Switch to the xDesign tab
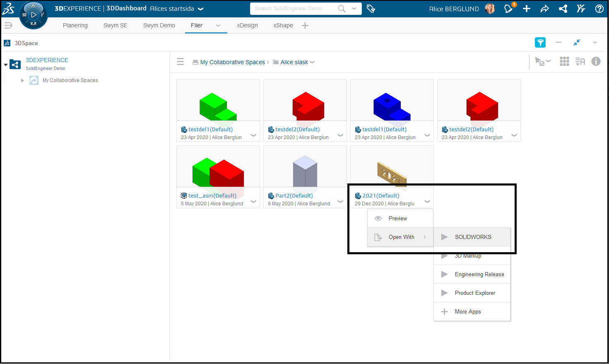 tap(247, 25)
